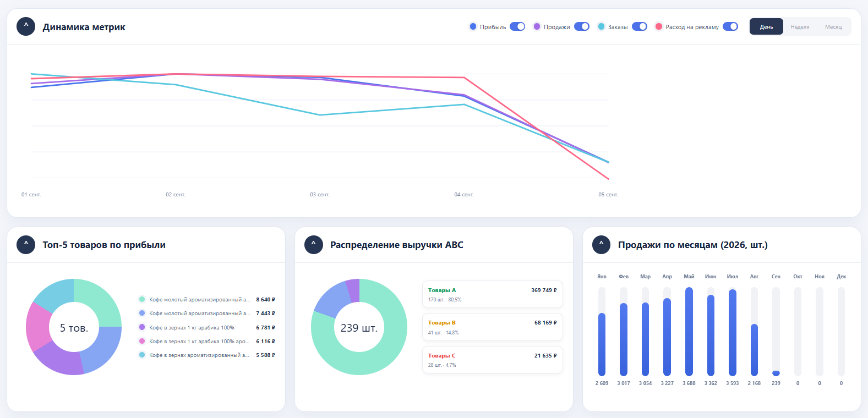Click the pink legend dot for 6 116 ₽ product

point(142,341)
